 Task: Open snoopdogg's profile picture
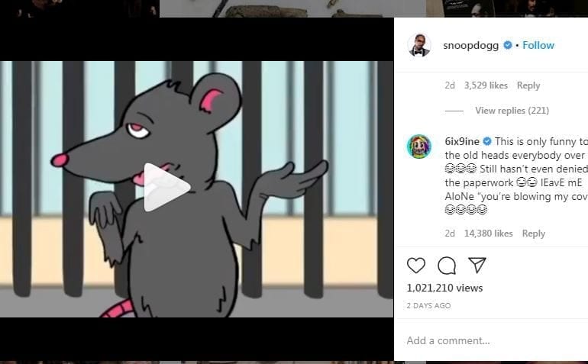419,45
